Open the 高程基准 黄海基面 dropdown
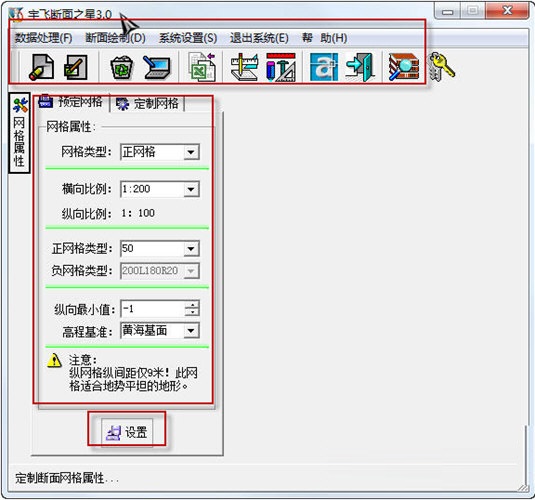The height and width of the screenshot is (500, 535). click(x=191, y=330)
